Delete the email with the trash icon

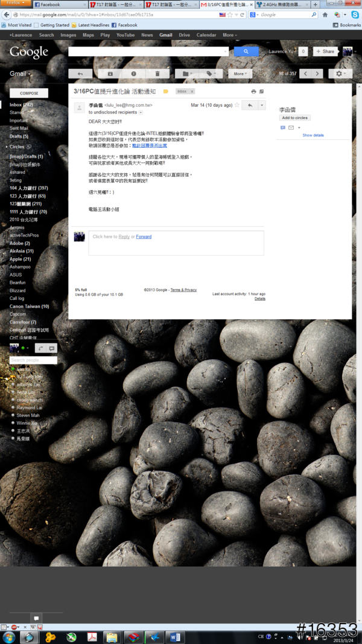point(157,74)
